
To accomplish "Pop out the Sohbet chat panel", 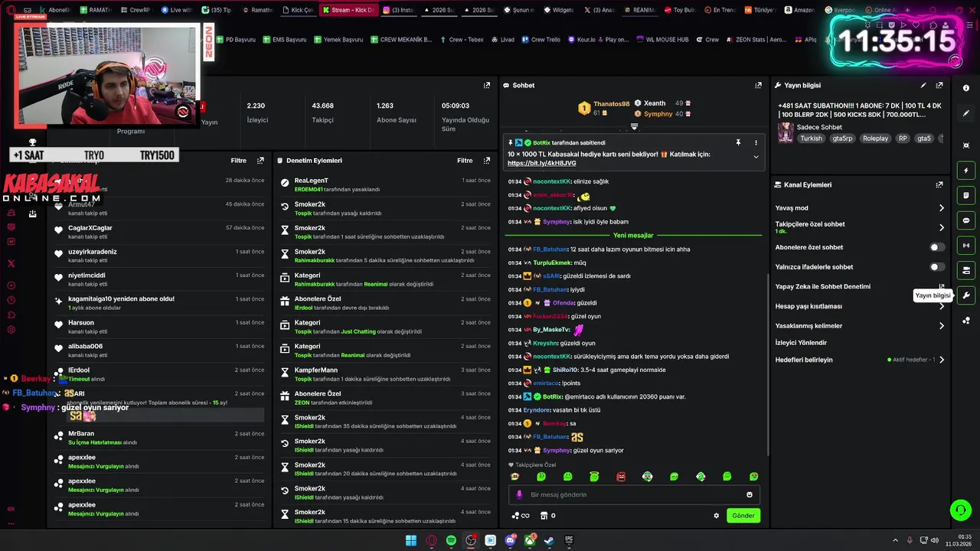I will coord(758,86).
